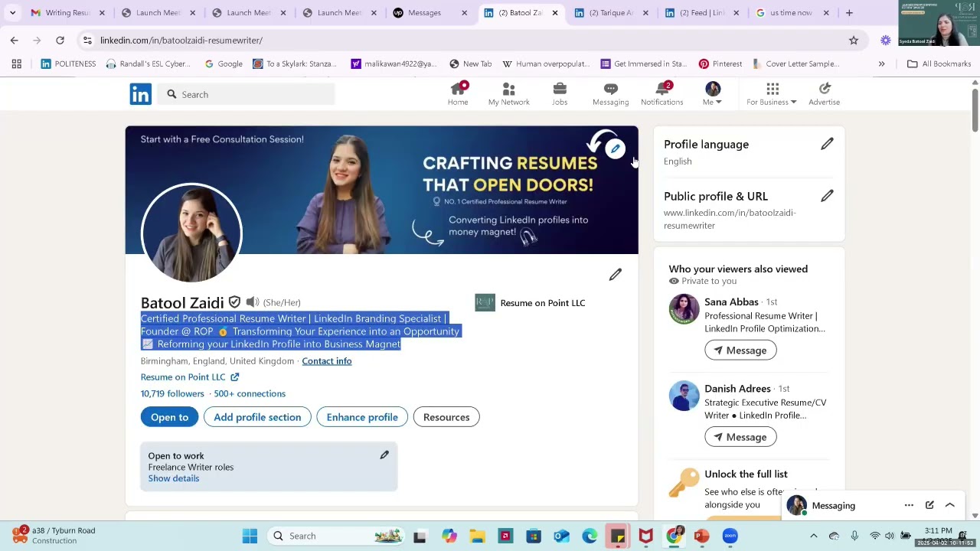Open Resume on Point LLC company entry
This screenshot has width=980, height=551.
tap(531, 303)
